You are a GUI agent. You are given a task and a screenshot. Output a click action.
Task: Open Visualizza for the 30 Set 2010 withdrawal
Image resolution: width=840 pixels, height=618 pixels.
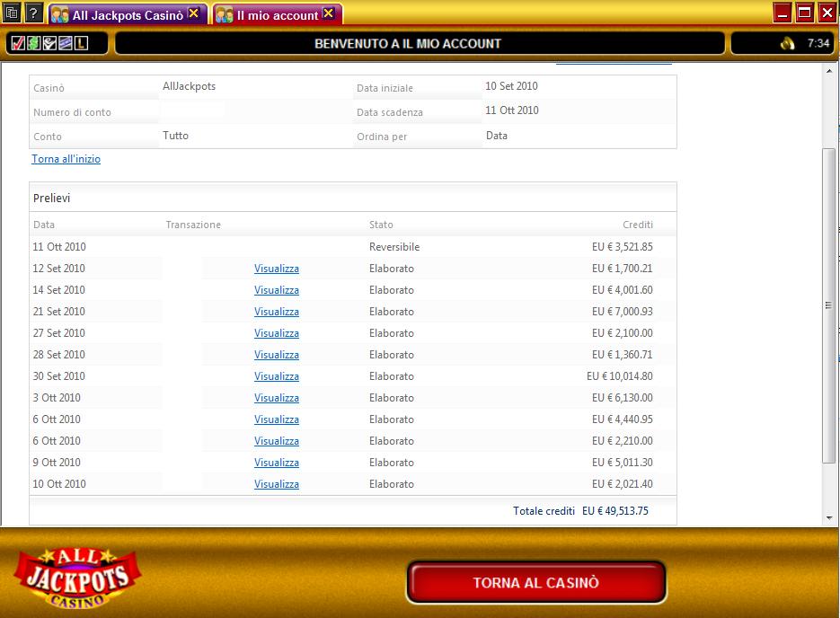coord(277,376)
